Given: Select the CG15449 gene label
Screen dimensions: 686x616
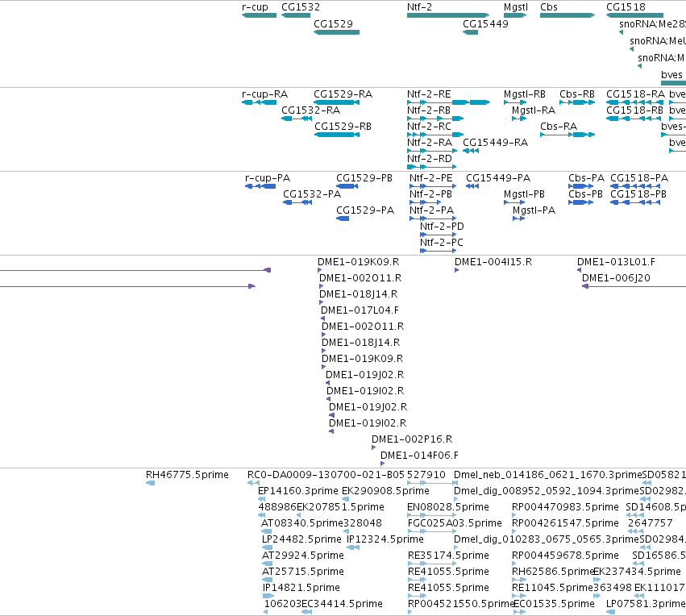Looking at the screenshot, I should (x=485, y=24).
